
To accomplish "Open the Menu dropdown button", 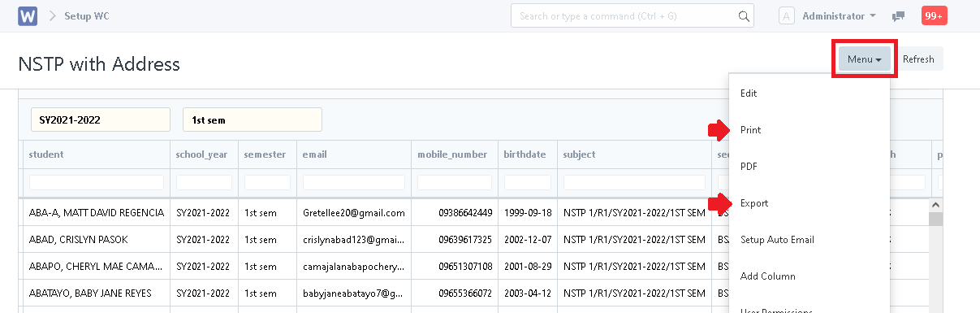I will click(x=864, y=59).
